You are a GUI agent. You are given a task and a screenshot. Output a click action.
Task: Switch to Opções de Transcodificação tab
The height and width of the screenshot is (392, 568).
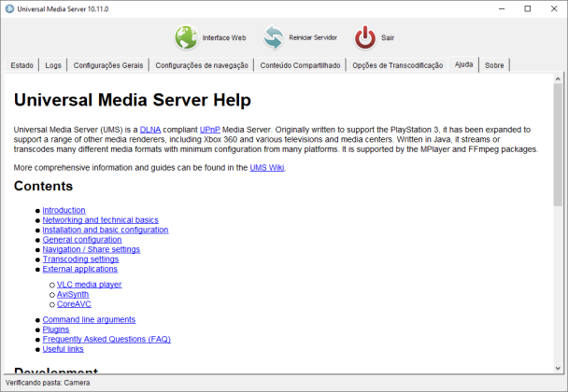pos(397,65)
